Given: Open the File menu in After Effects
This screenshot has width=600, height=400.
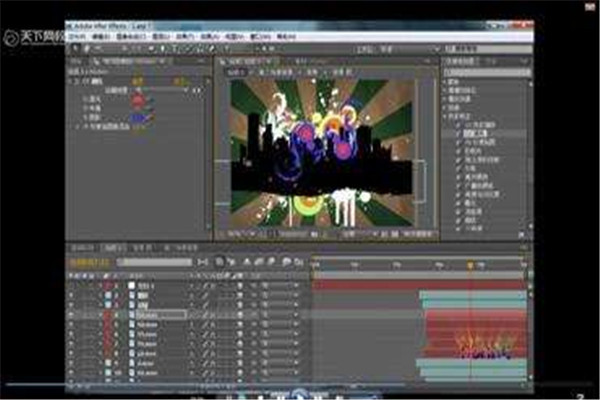Looking at the screenshot, I should tap(78, 37).
